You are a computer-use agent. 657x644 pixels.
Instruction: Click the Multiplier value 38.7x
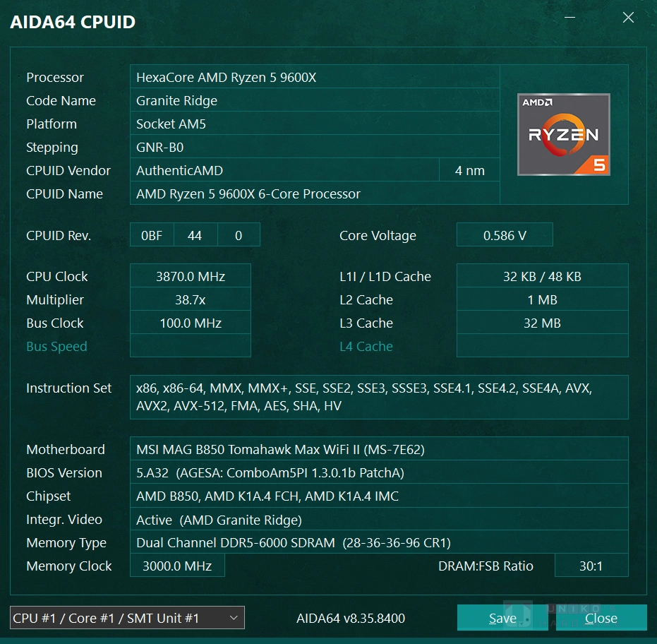coord(191,300)
